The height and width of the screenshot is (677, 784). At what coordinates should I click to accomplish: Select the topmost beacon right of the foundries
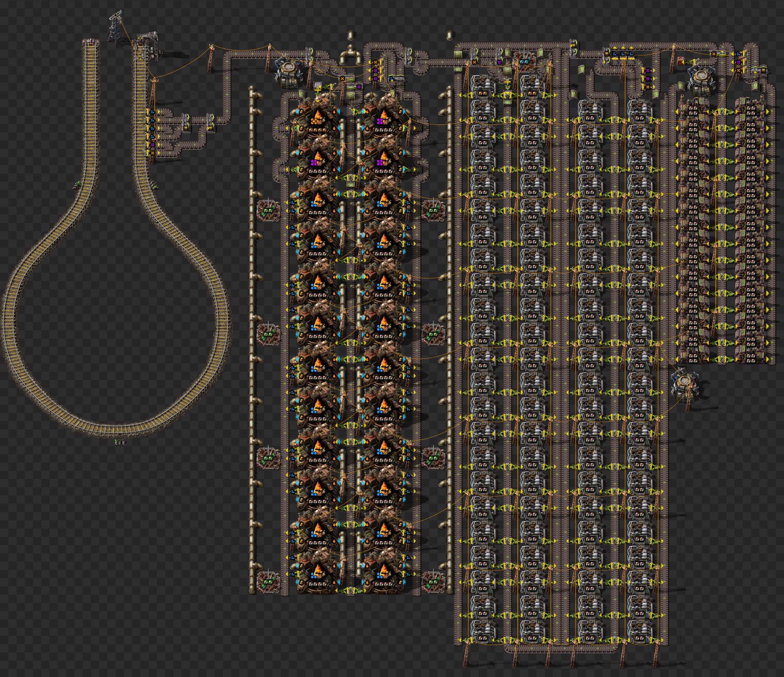(433, 210)
